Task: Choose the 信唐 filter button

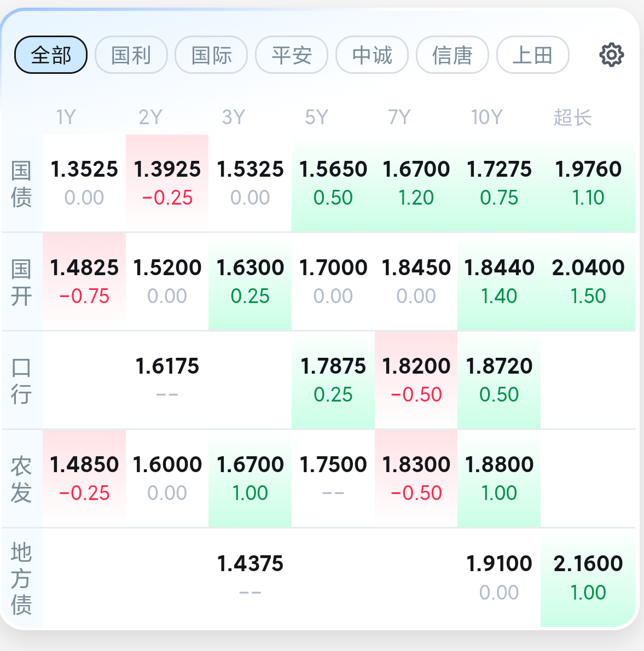Action: tap(452, 55)
